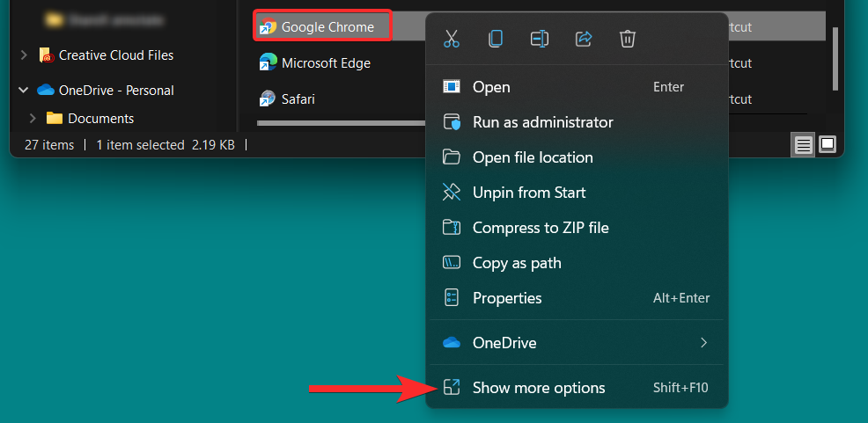Screen dimensions: 868x423
Task: Select Compress to ZIP file
Action: tap(540, 228)
